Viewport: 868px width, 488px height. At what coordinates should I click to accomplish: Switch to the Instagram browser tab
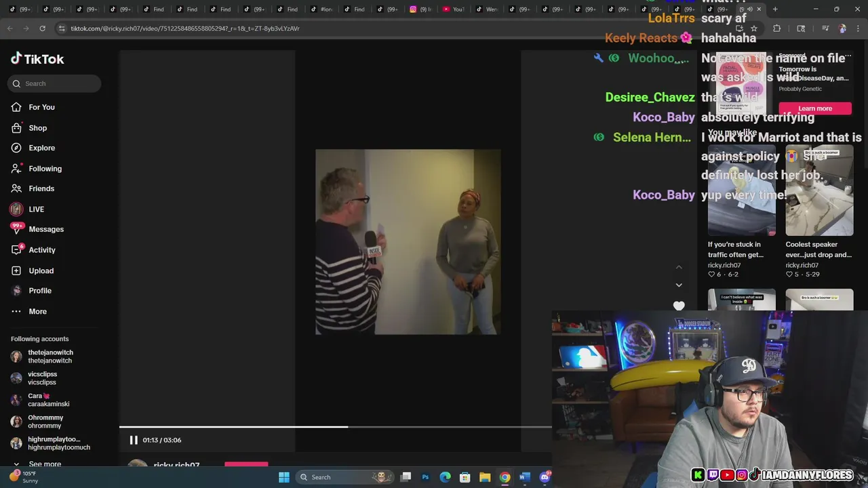point(419,9)
